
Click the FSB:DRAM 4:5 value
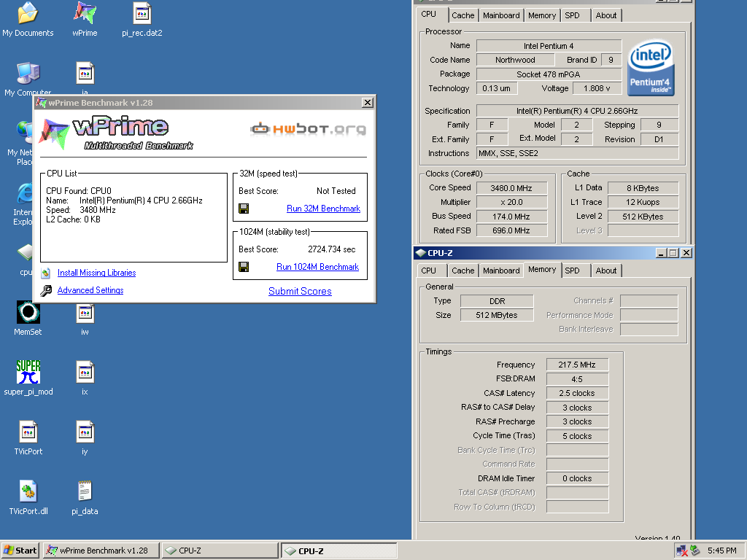pos(577,379)
